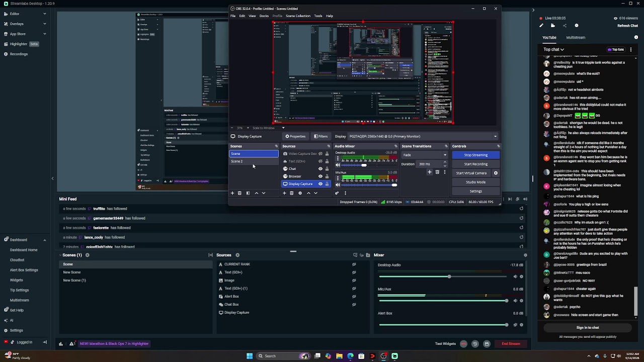
Task: Mute Desktop Audio in the OBS Audio Mixer
Action: [x=338, y=165]
